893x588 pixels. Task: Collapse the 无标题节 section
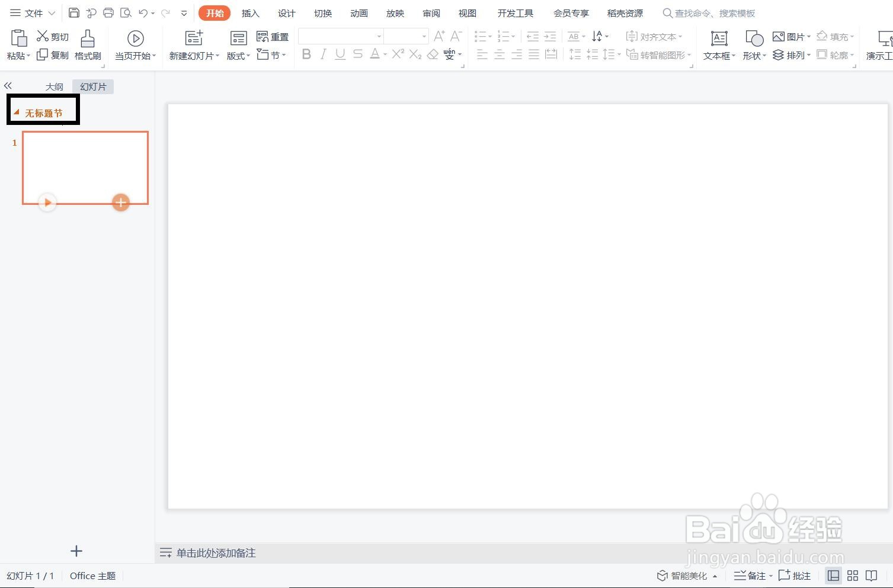[17, 112]
